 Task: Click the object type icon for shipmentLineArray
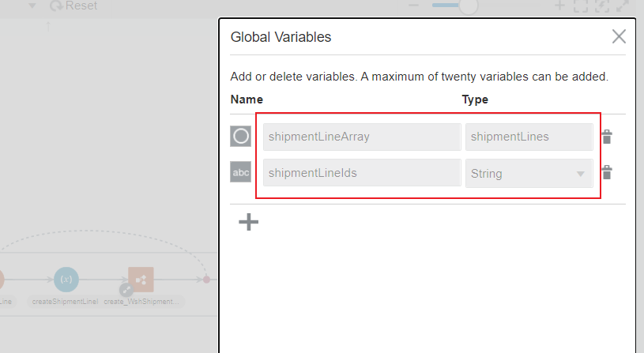pyautogui.click(x=240, y=137)
